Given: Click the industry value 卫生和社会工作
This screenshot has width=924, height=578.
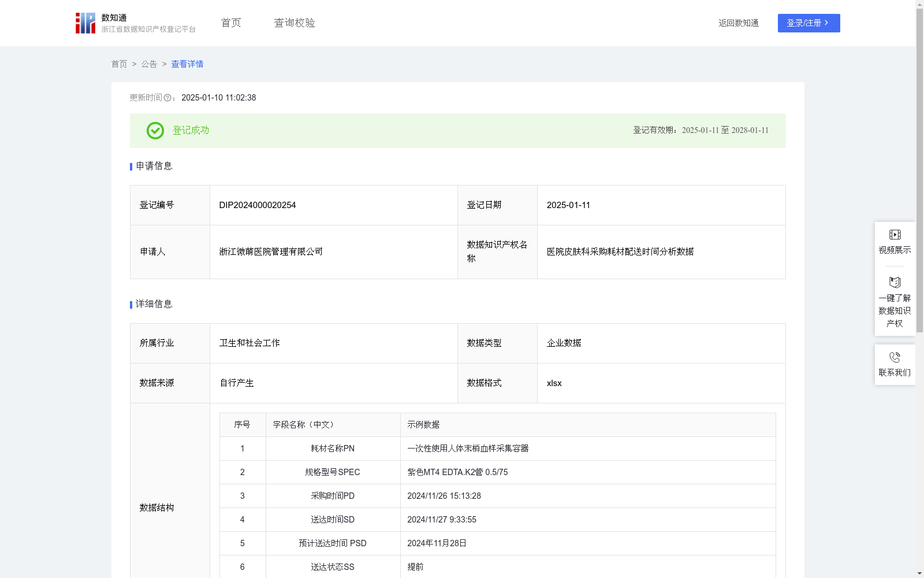Looking at the screenshot, I should point(249,343).
